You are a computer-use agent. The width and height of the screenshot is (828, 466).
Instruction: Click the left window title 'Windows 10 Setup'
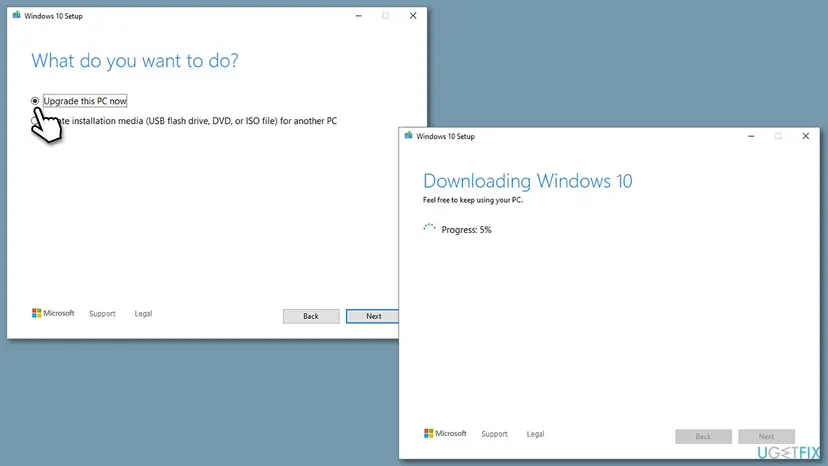(x=53, y=16)
